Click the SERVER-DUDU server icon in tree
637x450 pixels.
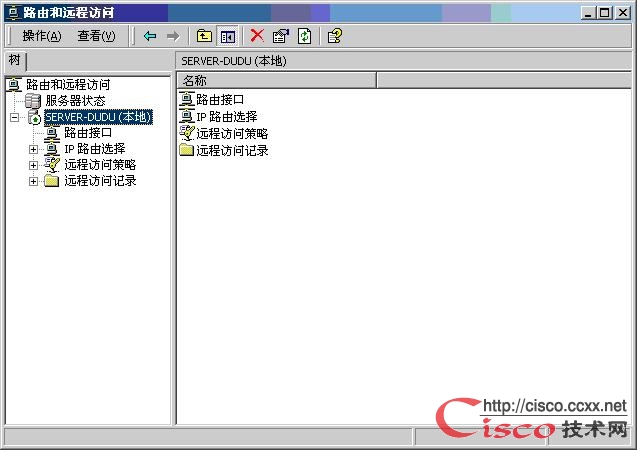pyautogui.click(x=35, y=117)
